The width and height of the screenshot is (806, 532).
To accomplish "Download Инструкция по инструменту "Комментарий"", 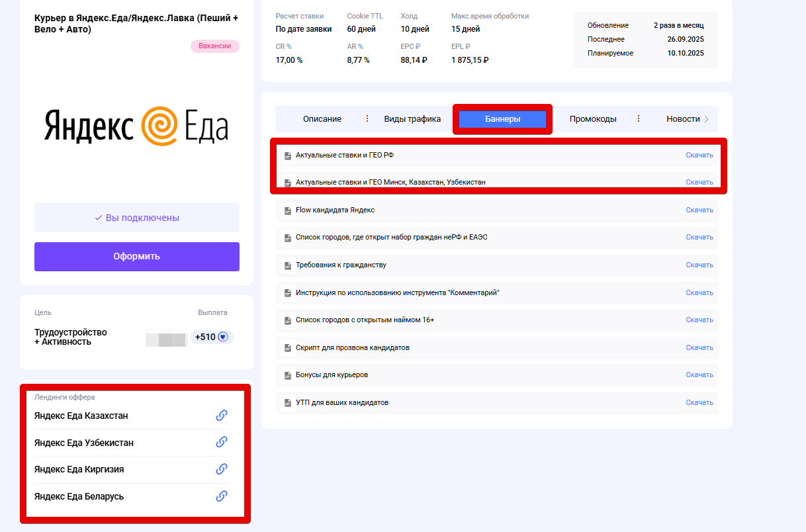I will pos(699,292).
